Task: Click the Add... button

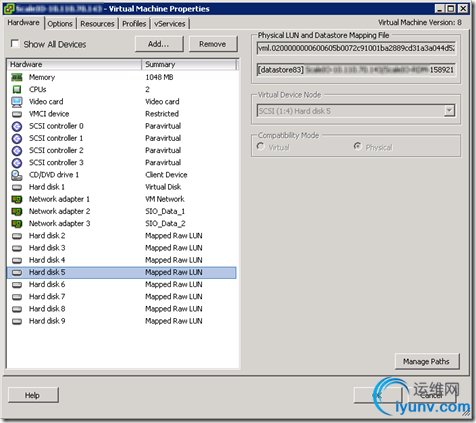Action: (x=159, y=44)
